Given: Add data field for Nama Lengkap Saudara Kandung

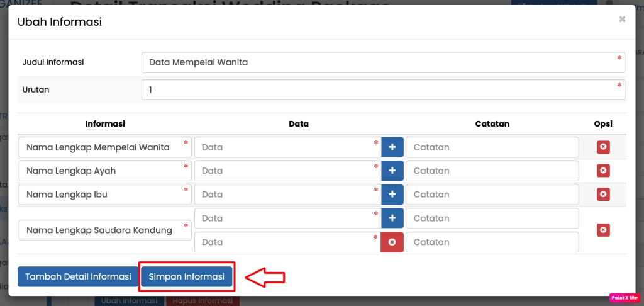Looking at the screenshot, I should pos(392,218).
